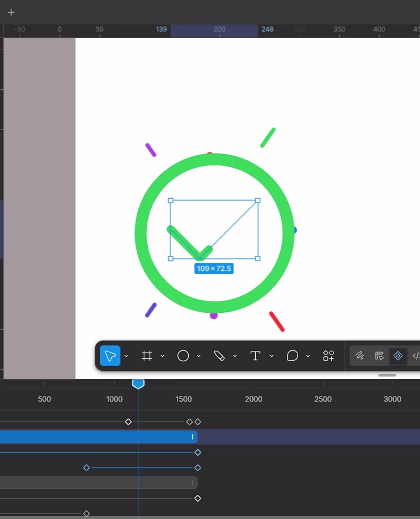Click the timeline playhead handle

[x=138, y=384]
